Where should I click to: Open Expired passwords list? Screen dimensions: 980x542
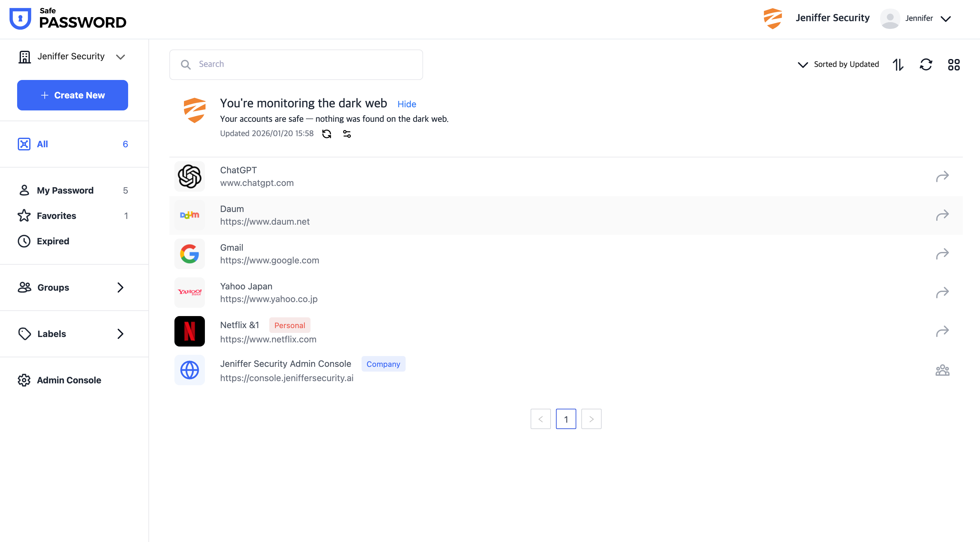click(53, 241)
